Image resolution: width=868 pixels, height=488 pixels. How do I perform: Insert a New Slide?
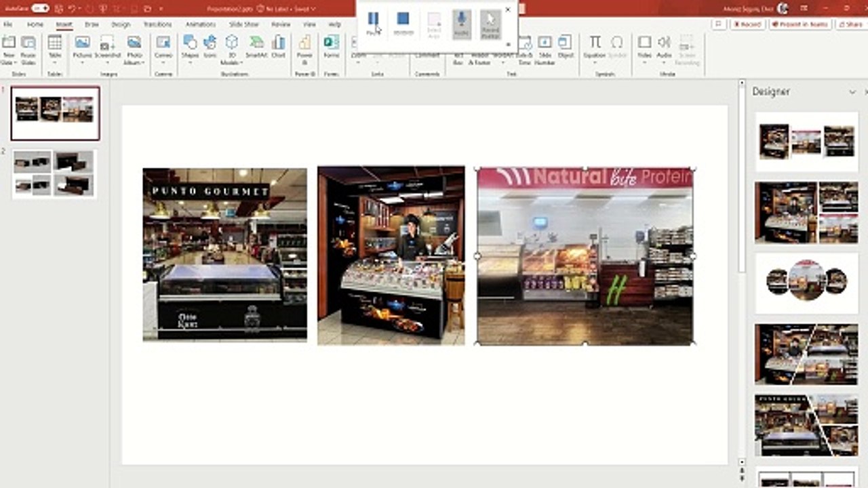[9, 50]
